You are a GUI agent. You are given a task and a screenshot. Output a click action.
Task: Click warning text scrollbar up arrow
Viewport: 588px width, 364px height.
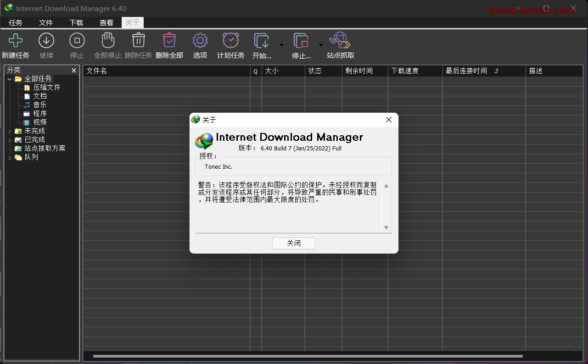click(386, 186)
